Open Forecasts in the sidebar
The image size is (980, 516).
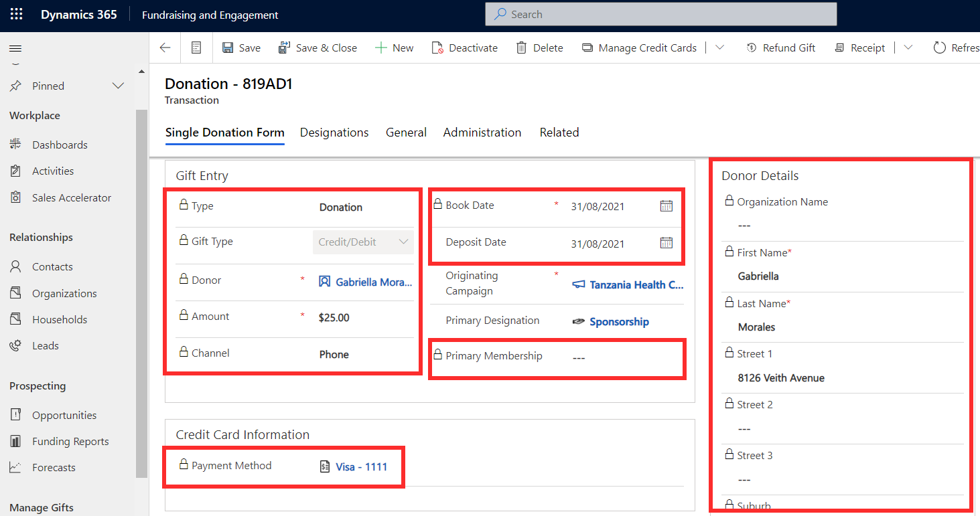(54, 467)
